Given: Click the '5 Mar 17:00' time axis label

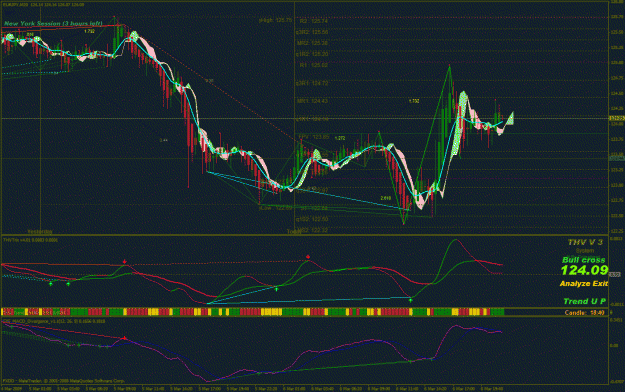Looking at the screenshot, I should tap(210, 388).
